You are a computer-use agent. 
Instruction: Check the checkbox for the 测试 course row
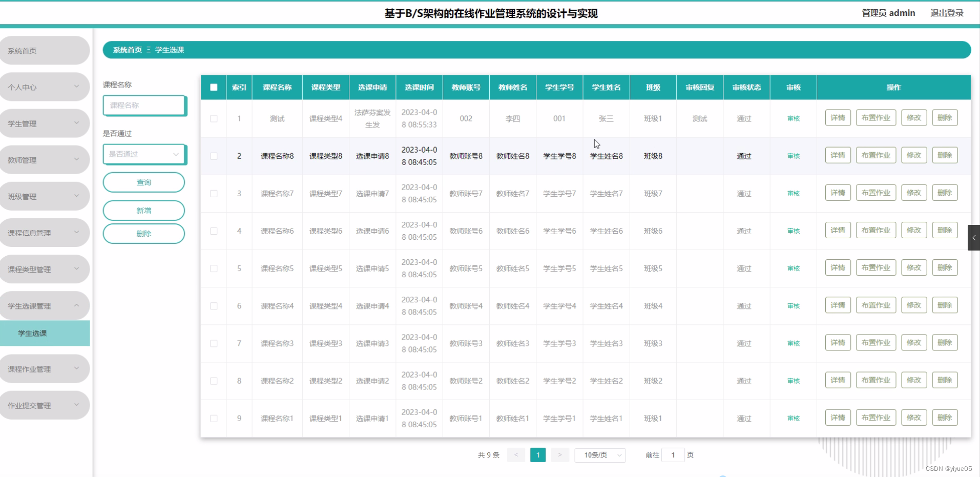coord(214,118)
